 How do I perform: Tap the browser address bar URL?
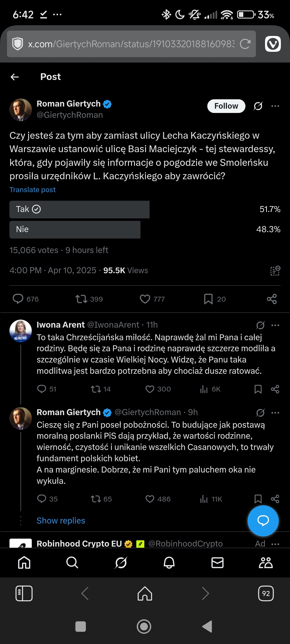[x=131, y=44]
